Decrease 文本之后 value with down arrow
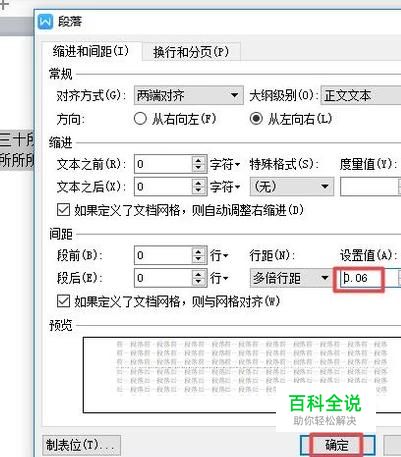The image size is (401, 457). (199, 191)
